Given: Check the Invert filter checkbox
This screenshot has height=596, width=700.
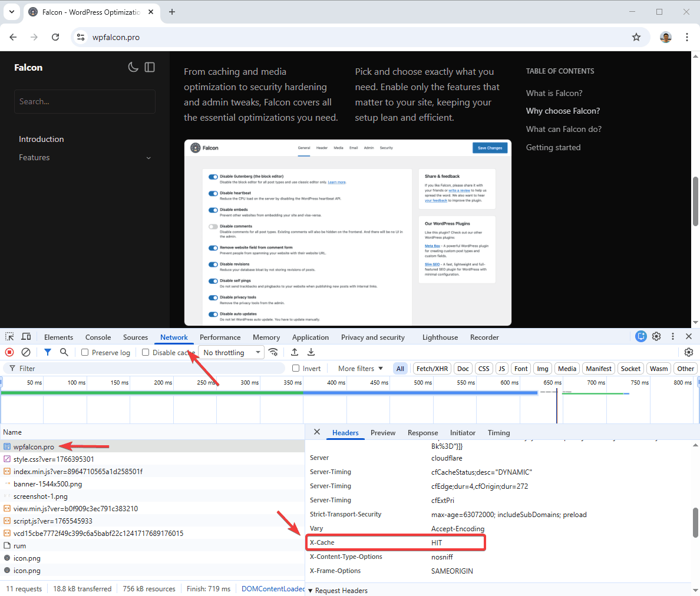Looking at the screenshot, I should 295,368.
